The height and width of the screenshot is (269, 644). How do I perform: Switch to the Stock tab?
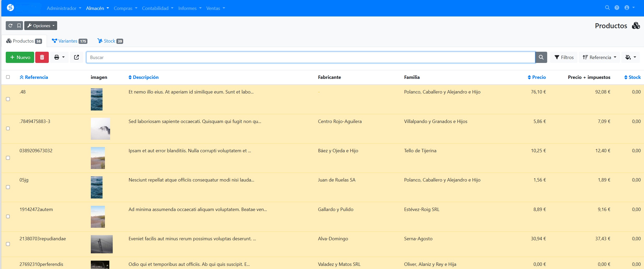coord(110,41)
